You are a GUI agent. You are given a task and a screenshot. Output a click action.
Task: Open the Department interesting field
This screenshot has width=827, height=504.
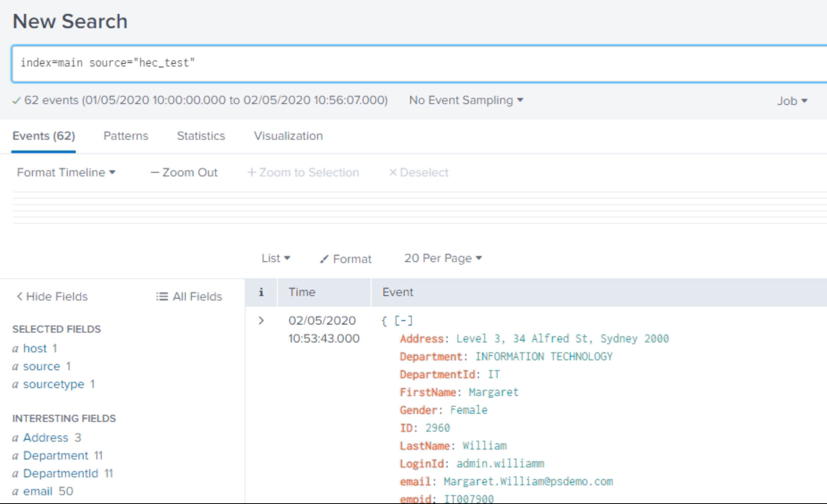(x=56, y=456)
